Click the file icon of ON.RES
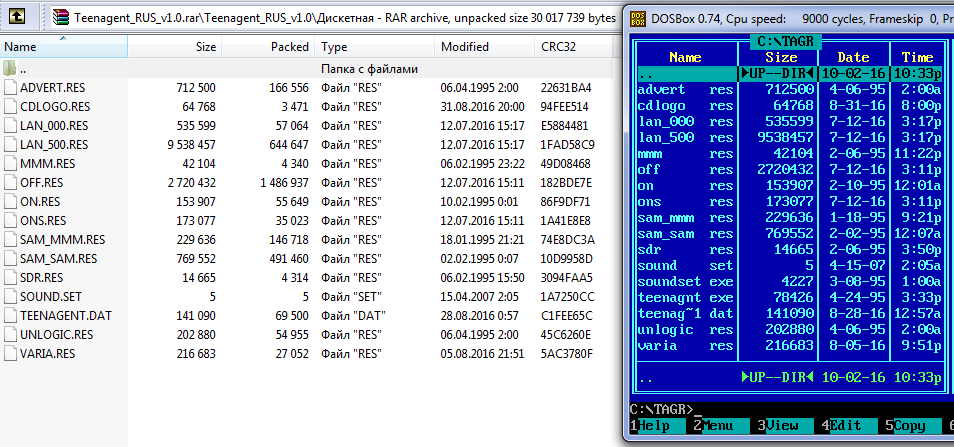The height and width of the screenshot is (447, 954). tap(10, 201)
